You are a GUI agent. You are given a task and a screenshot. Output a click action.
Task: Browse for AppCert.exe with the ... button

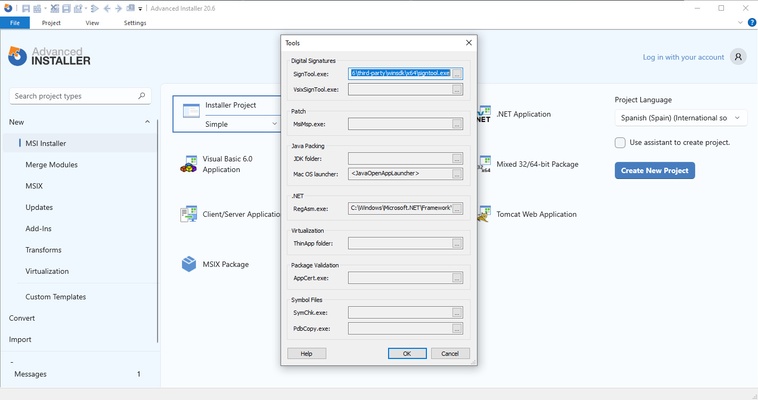coord(457,278)
